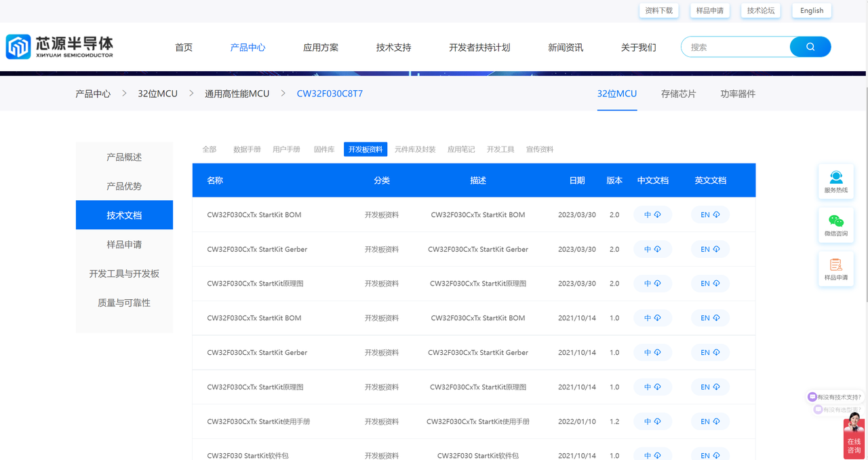Viewport: 868px width, 460px height.
Task: Open 应用方案 navigation item
Action: [321, 47]
